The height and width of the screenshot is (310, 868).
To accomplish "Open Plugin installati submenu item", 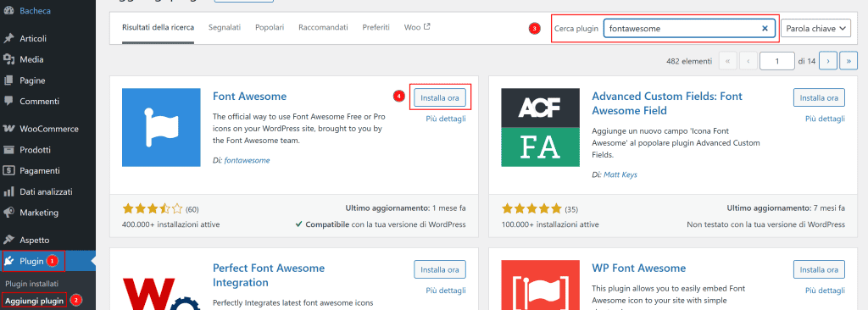I will (31, 284).
